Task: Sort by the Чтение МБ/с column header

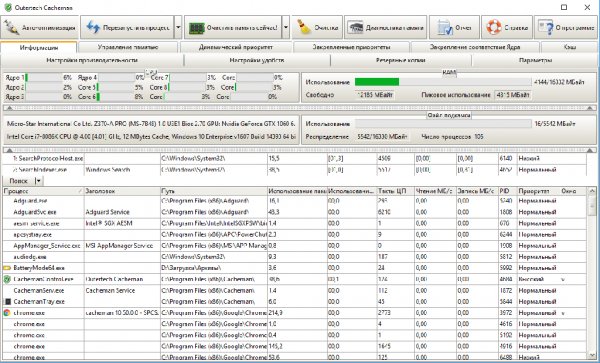Action: pos(435,191)
